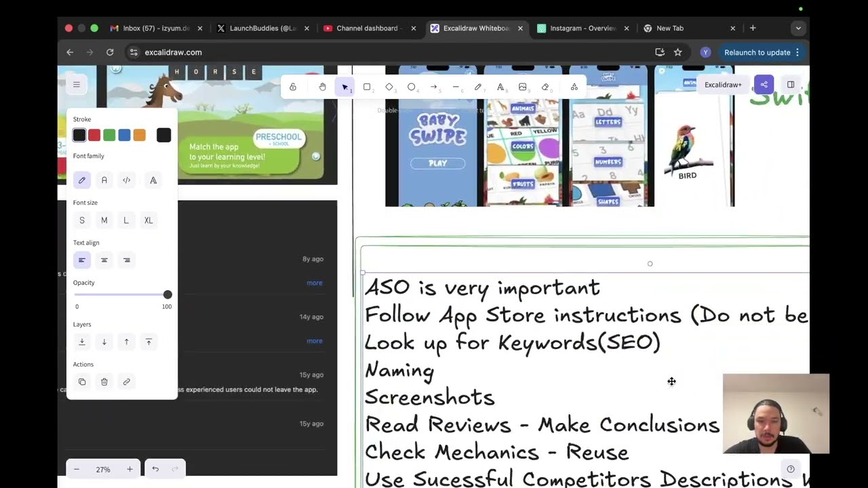Bring selected layer to front
868x488 pixels.
click(x=149, y=342)
